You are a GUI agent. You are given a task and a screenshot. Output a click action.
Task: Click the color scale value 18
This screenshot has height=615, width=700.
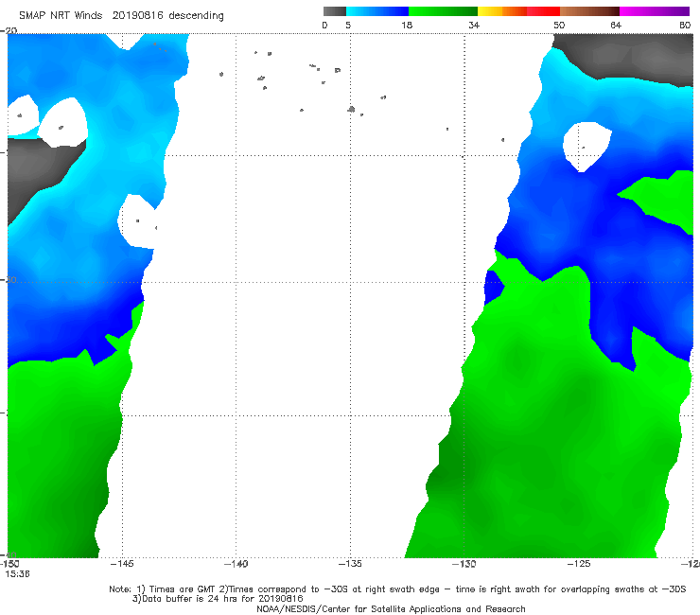pyautogui.click(x=407, y=25)
